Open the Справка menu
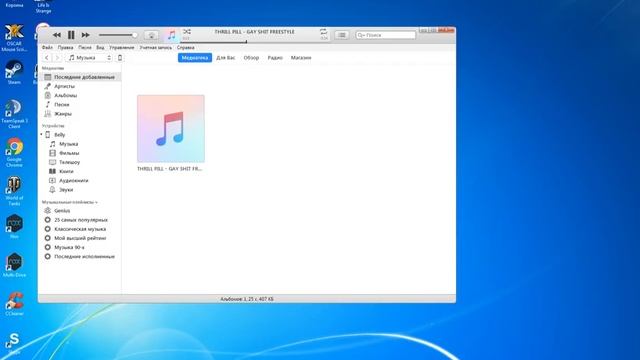This screenshot has height=360, width=640. (186, 48)
